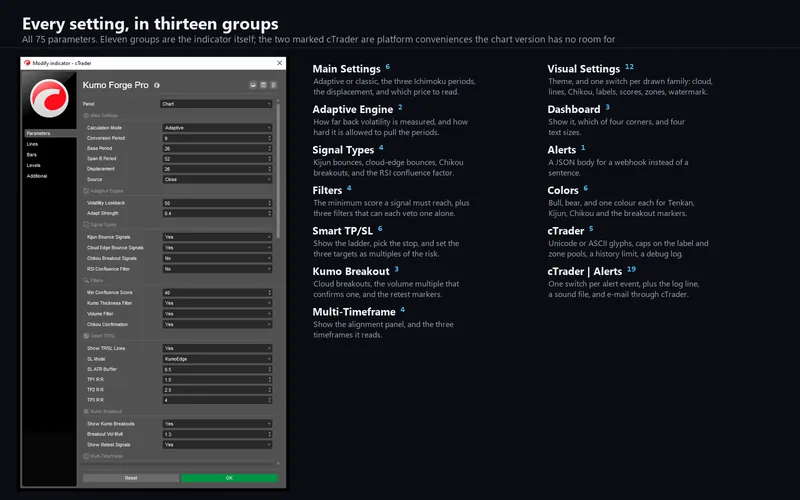Open the Kumo Thickness Filter dropdown
800x500 pixels.
[217, 303]
